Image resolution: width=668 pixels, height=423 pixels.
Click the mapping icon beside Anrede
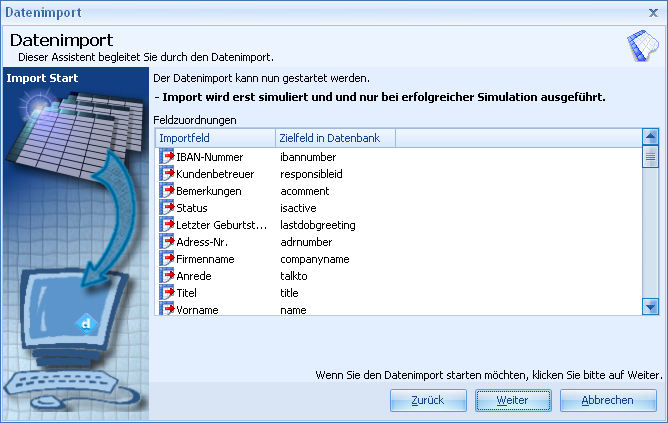click(x=167, y=276)
